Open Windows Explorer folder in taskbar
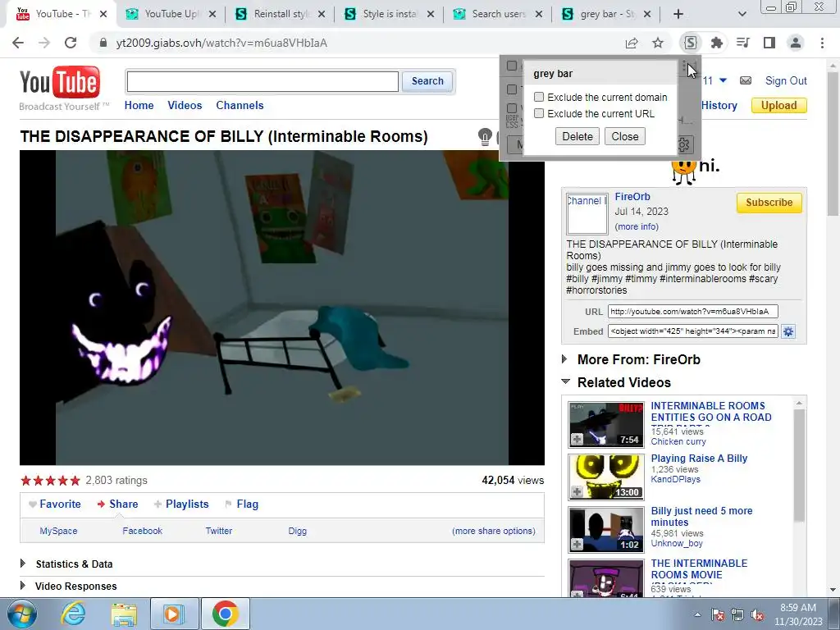The width and height of the screenshot is (840, 630). click(x=124, y=614)
